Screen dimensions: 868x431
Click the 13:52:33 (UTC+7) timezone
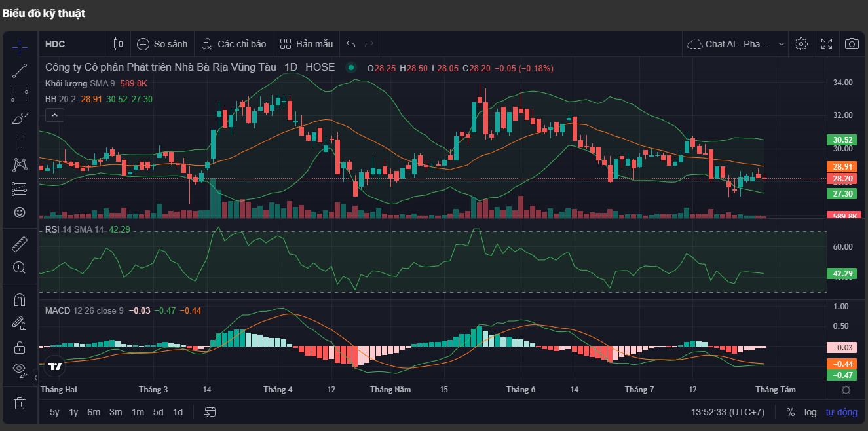coord(728,412)
